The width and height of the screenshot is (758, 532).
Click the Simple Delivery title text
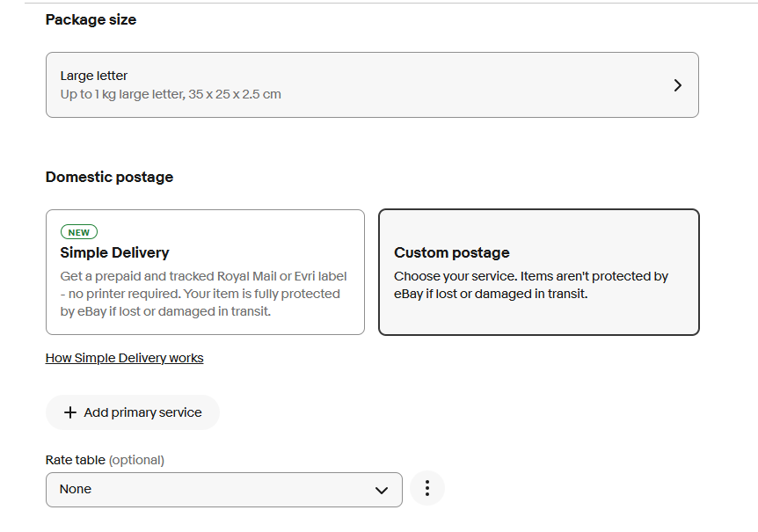click(114, 252)
